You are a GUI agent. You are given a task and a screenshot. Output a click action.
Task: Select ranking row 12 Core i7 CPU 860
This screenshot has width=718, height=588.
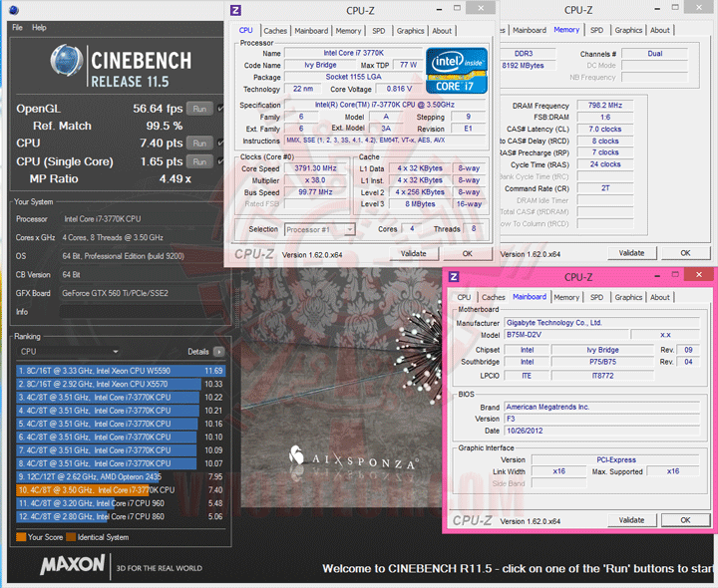[x=121, y=516]
